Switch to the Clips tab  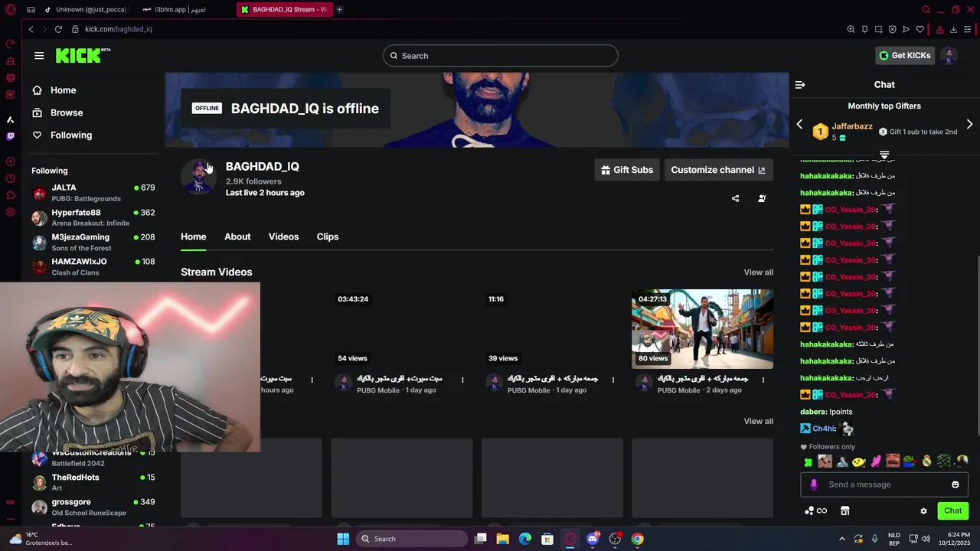point(328,236)
